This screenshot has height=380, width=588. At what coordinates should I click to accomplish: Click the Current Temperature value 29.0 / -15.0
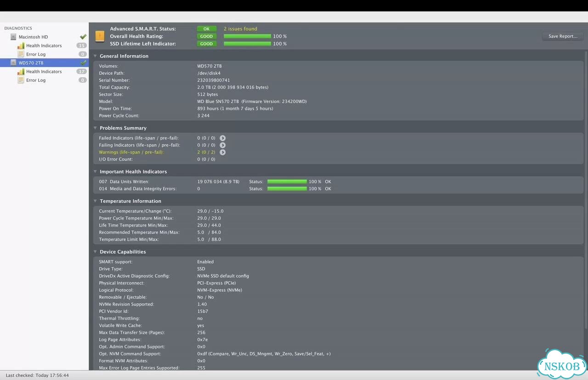click(210, 211)
